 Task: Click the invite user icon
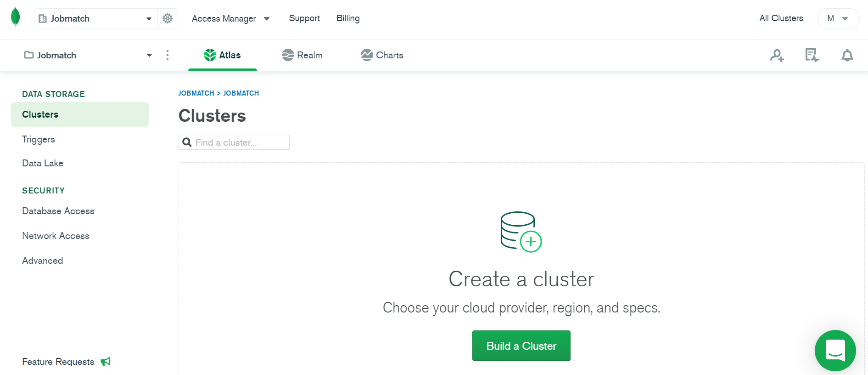coord(777,55)
